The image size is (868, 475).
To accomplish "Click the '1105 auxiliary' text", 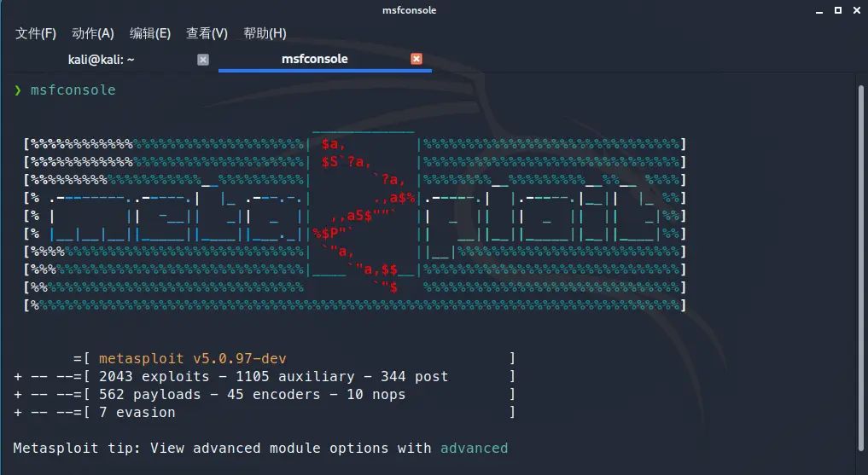I will [x=295, y=377].
